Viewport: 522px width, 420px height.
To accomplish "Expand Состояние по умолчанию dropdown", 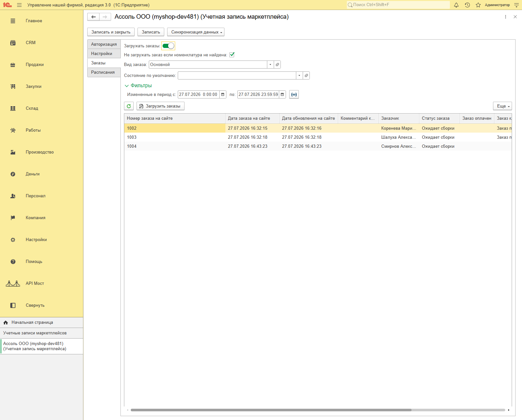I will (299, 75).
